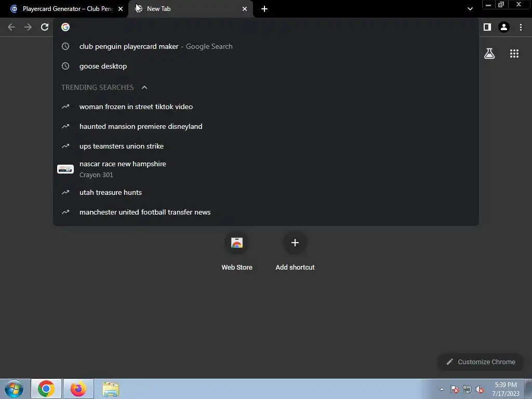Click the taskbar clock showing 5:39 PM
532x399 pixels.
click(x=506, y=389)
